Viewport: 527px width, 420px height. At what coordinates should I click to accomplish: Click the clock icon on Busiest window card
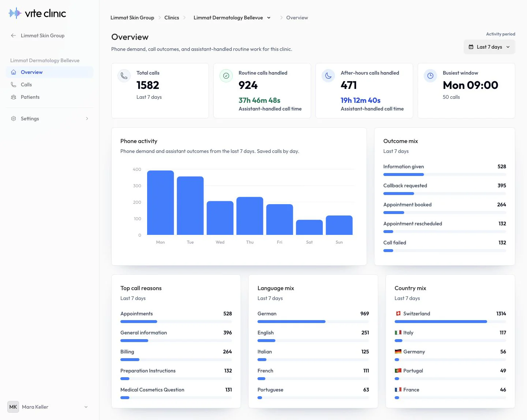coord(430,76)
